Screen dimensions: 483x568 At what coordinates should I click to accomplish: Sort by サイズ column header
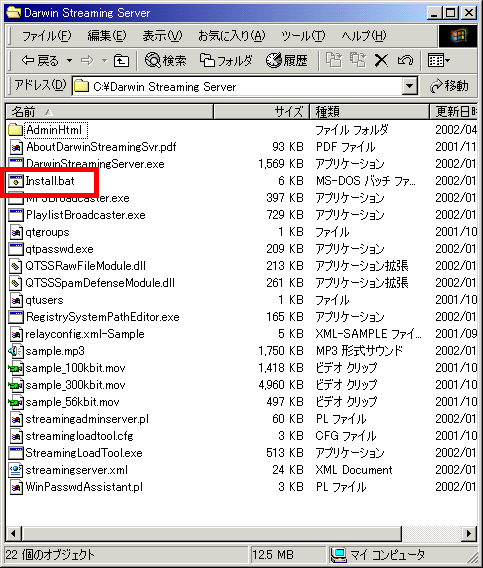pos(261,112)
